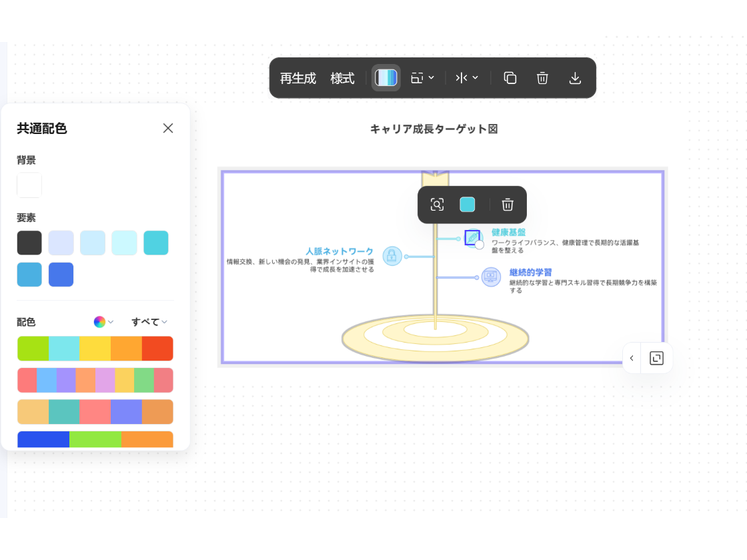747x560 pixels.
Task: Close the 共通配色 panel
Action: [168, 128]
